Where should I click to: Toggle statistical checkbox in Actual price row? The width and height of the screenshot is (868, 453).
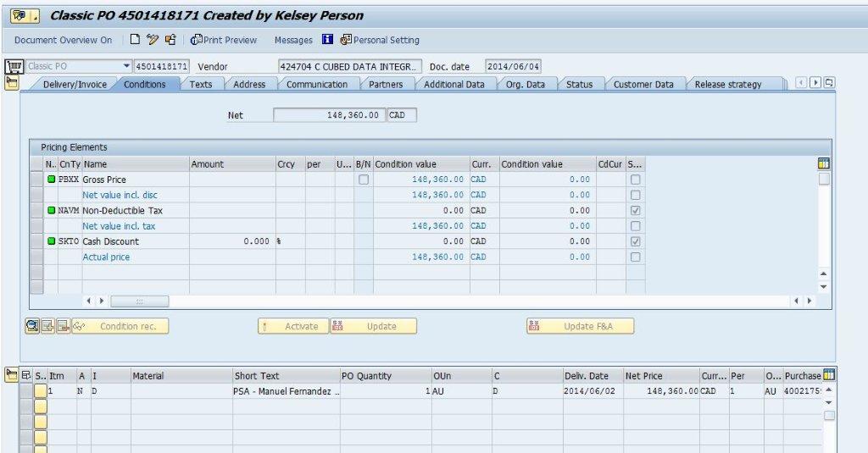point(635,257)
